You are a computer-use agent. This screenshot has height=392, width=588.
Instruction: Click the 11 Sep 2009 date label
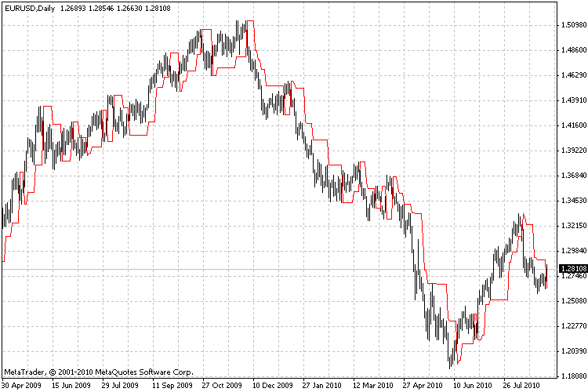pyautogui.click(x=172, y=386)
